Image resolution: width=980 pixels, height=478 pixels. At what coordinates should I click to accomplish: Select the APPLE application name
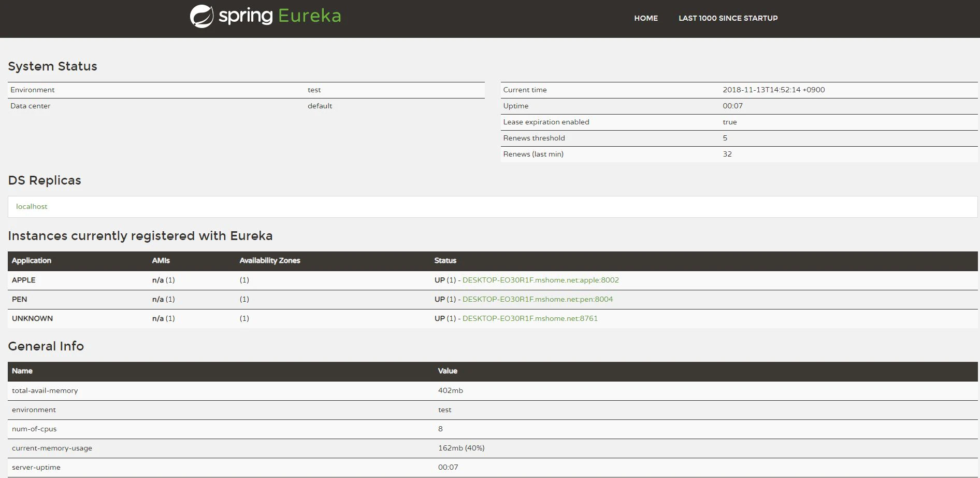[24, 280]
